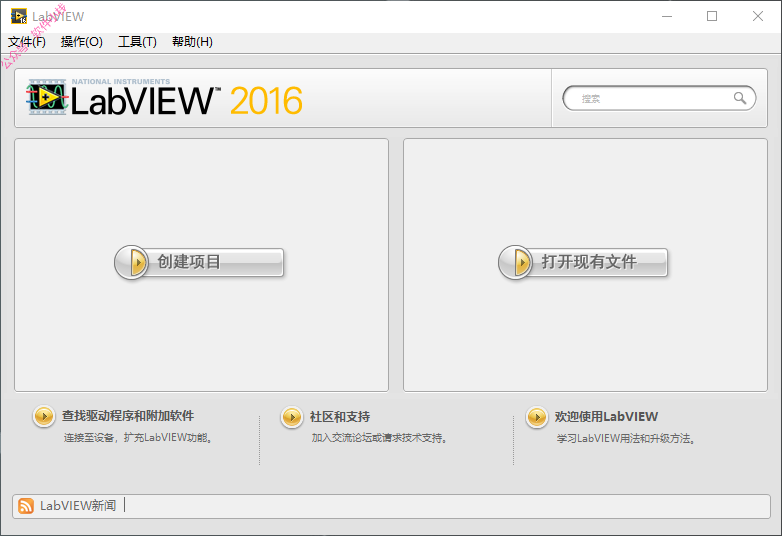The image size is (782, 536).
Task: Open the 帮助(H) menu
Action: pyautogui.click(x=192, y=42)
